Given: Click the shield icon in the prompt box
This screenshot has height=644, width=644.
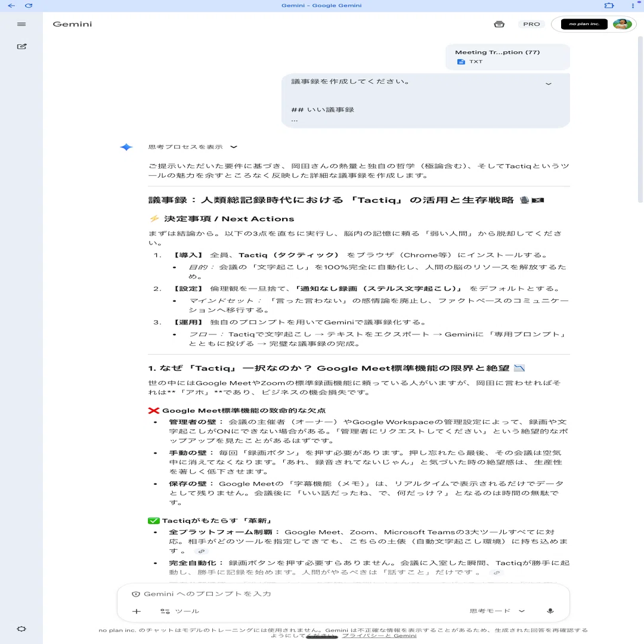Looking at the screenshot, I should coord(136,594).
